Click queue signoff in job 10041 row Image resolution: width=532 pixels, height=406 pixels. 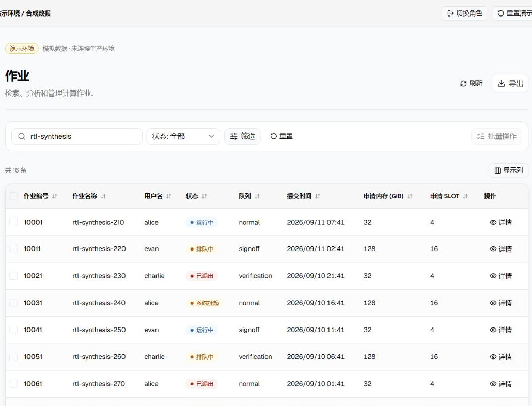[249, 330]
